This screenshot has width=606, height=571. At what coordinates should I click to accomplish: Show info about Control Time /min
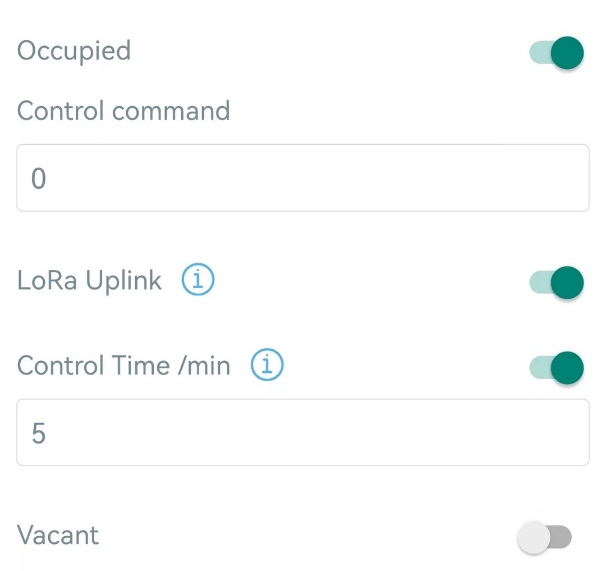point(267,366)
